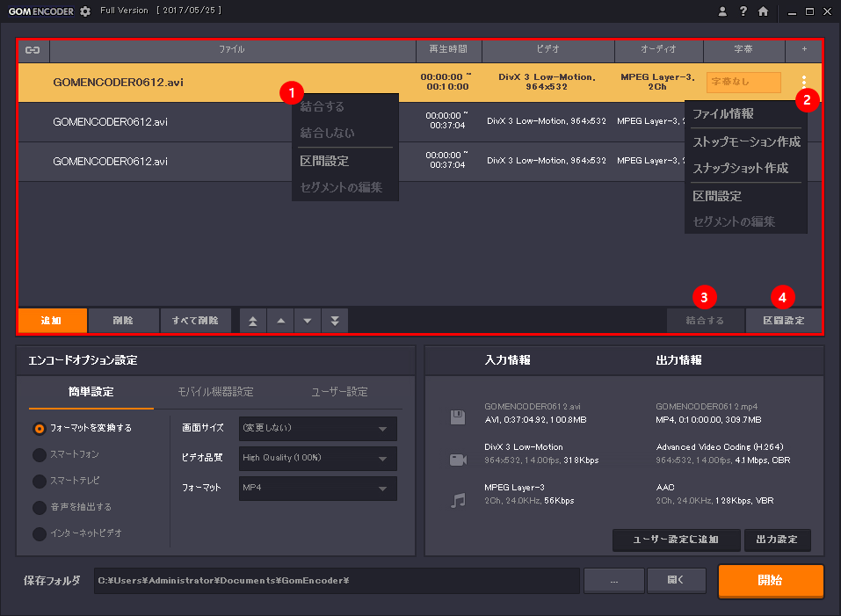Click the 開く folder button
This screenshot has height=616, width=841.
[676, 581]
